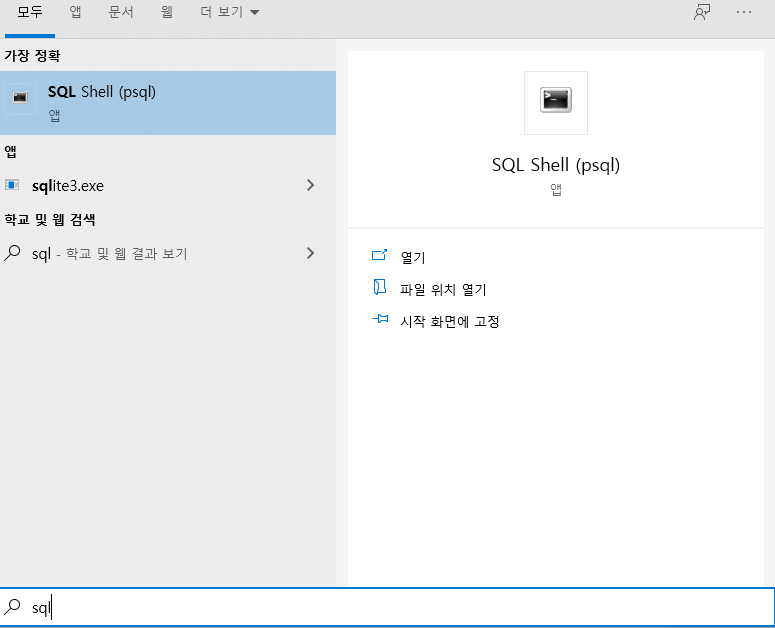Select 시작 화면에 고정 option
This screenshot has height=628, width=775.
[x=449, y=322]
